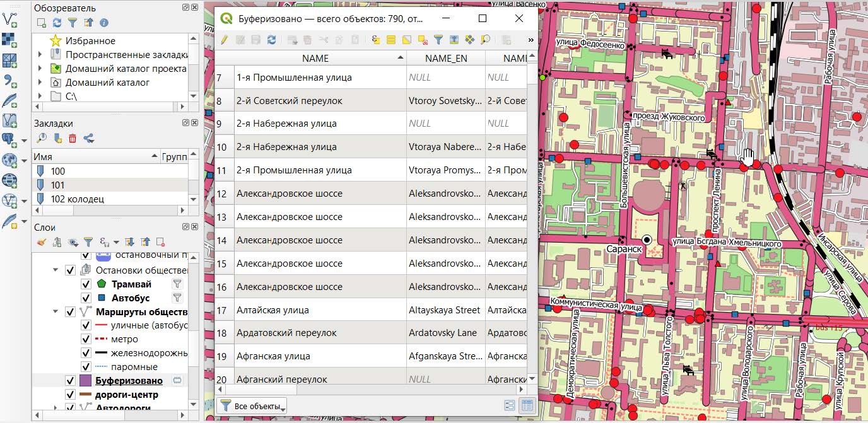Click the add raster layer icon

(9, 40)
